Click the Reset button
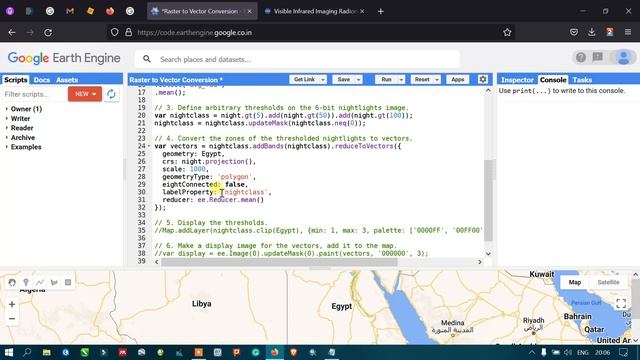 click(x=422, y=80)
